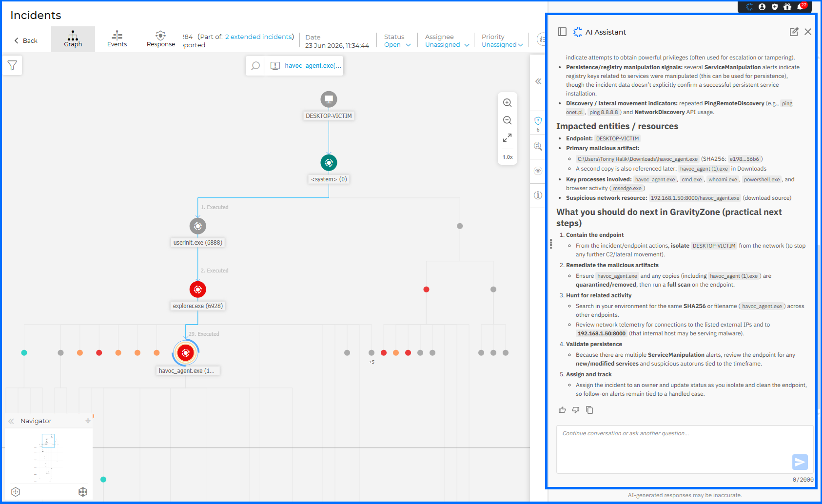Give thumbs up to the AI response
Viewport: 822px width, 504px height.
(562, 410)
